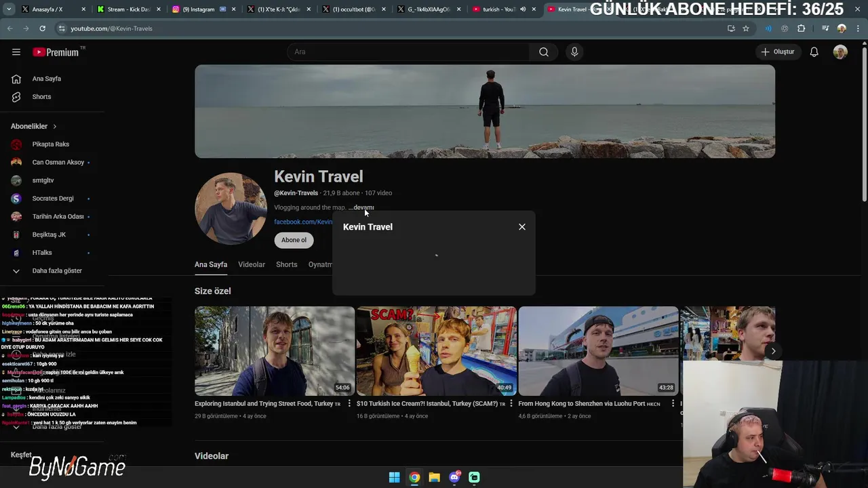
Task: Open the YouTube hamburger guide menu
Action: coord(16,52)
